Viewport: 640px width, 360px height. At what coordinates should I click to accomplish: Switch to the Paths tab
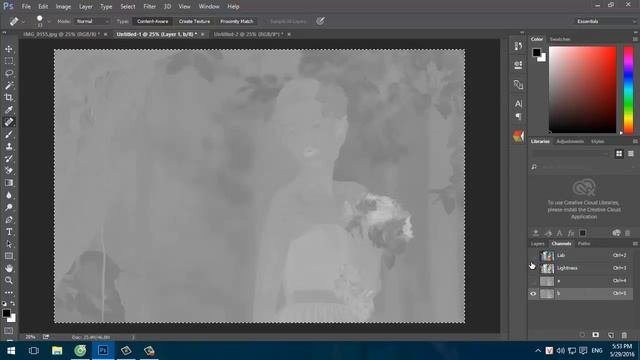(584, 244)
